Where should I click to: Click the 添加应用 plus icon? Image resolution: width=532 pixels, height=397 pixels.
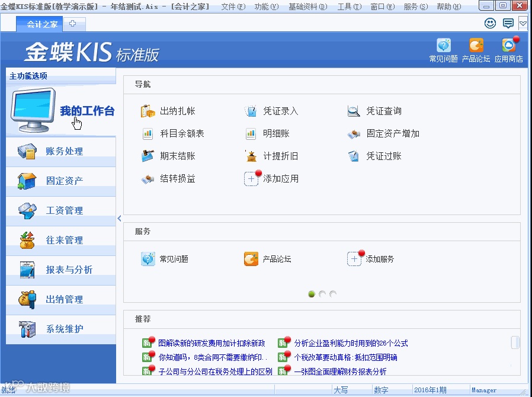(x=251, y=179)
